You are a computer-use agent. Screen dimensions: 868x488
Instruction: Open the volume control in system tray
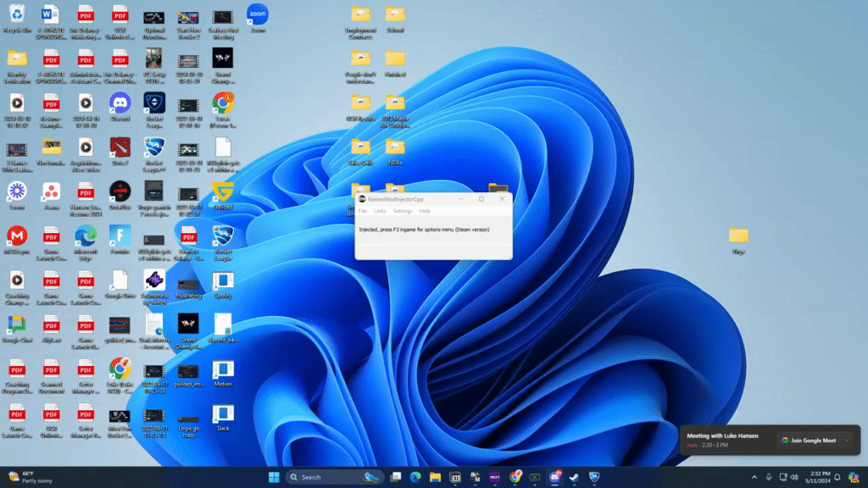tap(795, 477)
